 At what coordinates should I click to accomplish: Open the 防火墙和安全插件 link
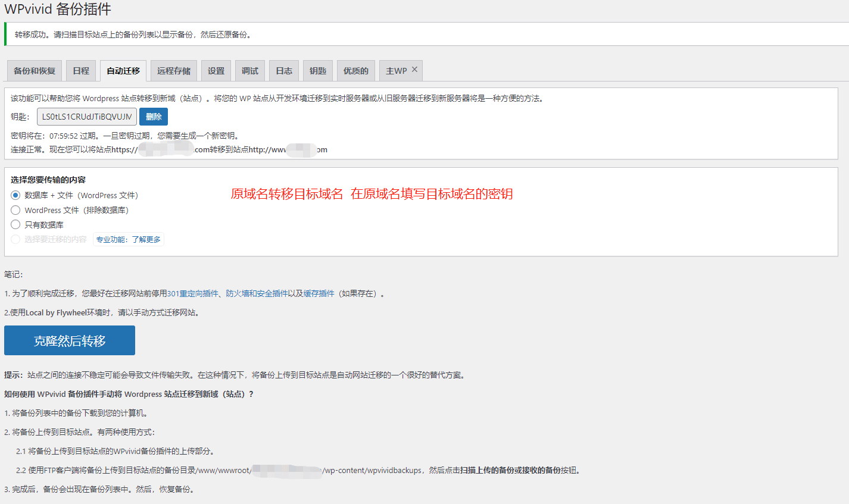tap(257, 293)
